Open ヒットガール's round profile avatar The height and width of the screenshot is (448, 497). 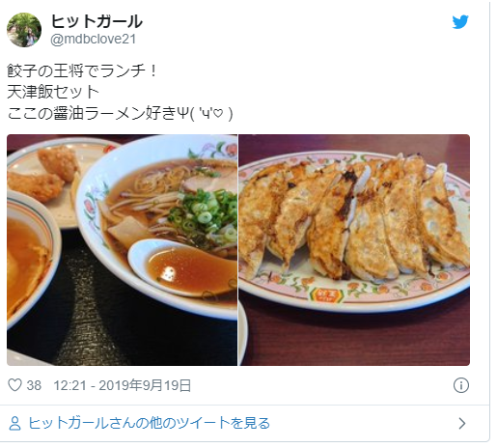[24, 30]
